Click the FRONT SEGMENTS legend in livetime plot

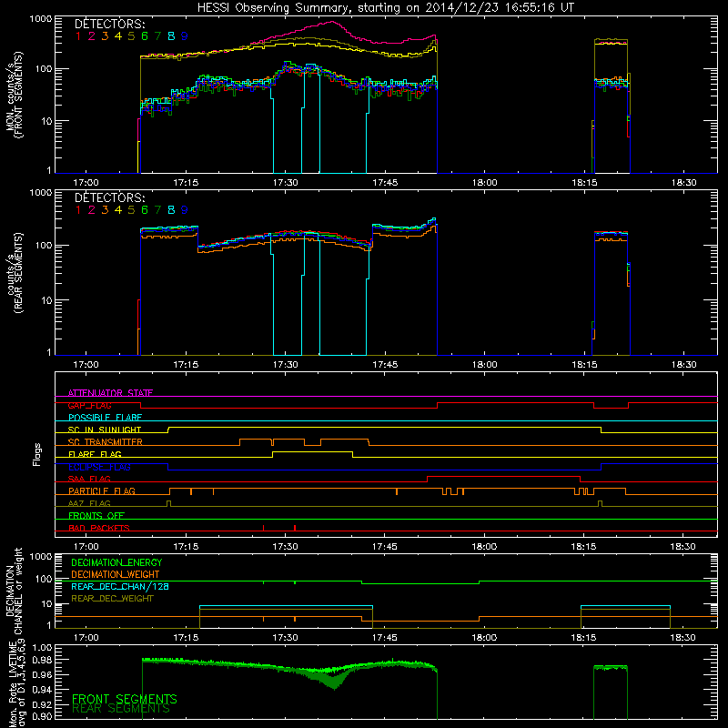point(125,699)
